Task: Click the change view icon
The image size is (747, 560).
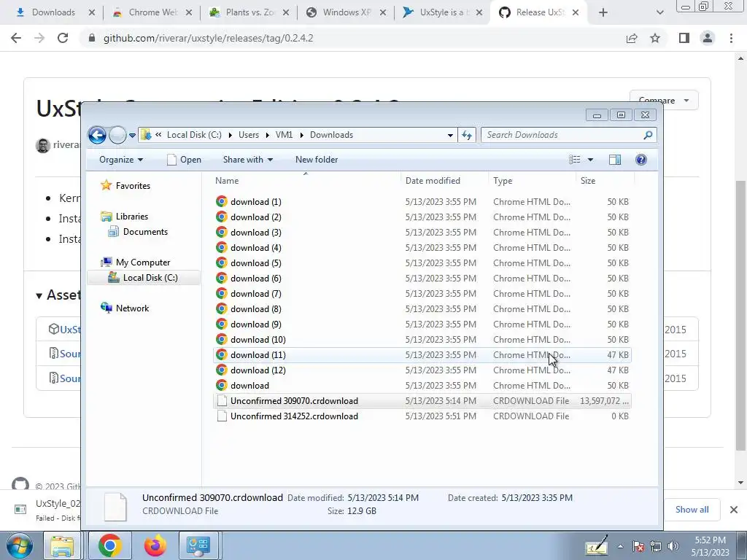Action: coord(575,160)
